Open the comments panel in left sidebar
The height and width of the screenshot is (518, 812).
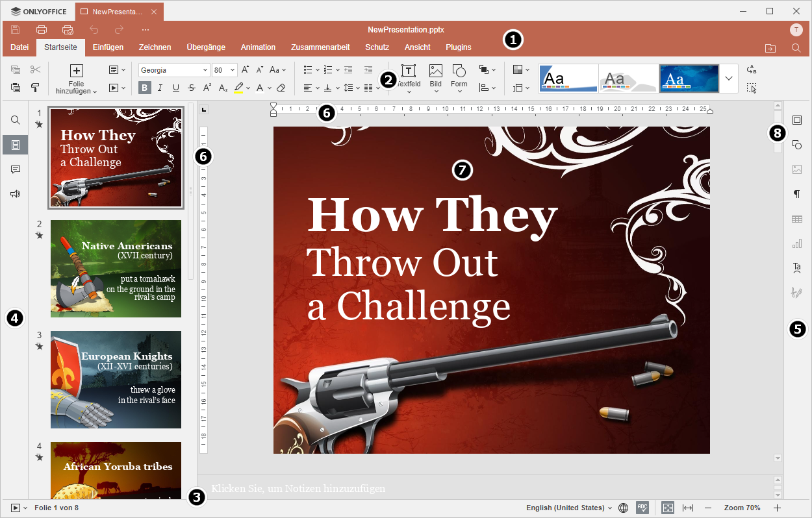(16, 169)
